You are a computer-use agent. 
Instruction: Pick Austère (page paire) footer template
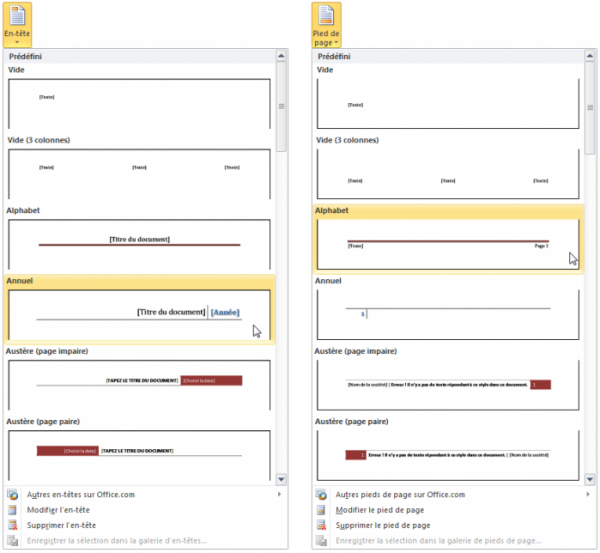[x=448, y=455]
